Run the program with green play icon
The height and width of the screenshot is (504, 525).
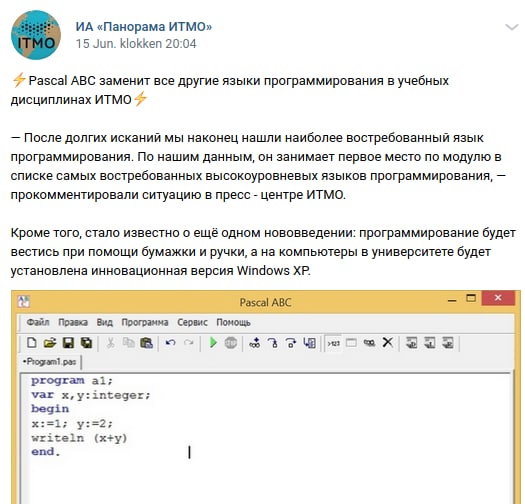click(213, 343)
